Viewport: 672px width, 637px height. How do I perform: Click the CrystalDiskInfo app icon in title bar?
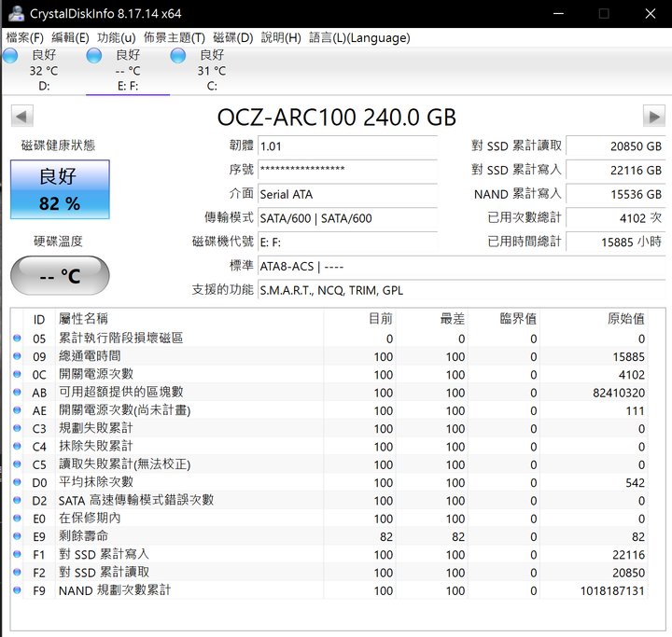click(16, 13)
